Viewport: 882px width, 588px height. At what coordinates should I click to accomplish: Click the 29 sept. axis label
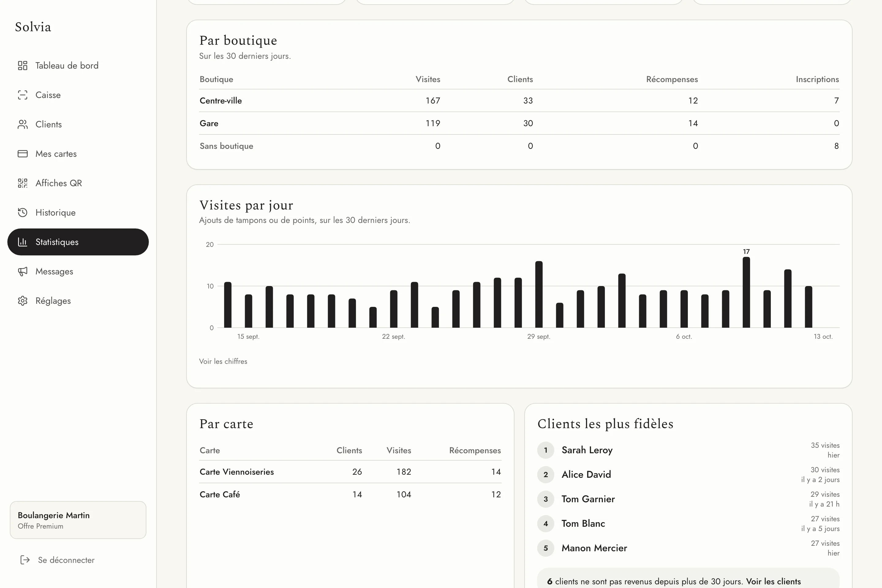538,336
